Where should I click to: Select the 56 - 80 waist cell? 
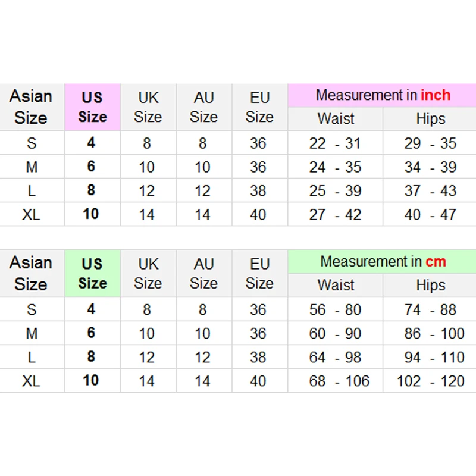pos(335,310)
